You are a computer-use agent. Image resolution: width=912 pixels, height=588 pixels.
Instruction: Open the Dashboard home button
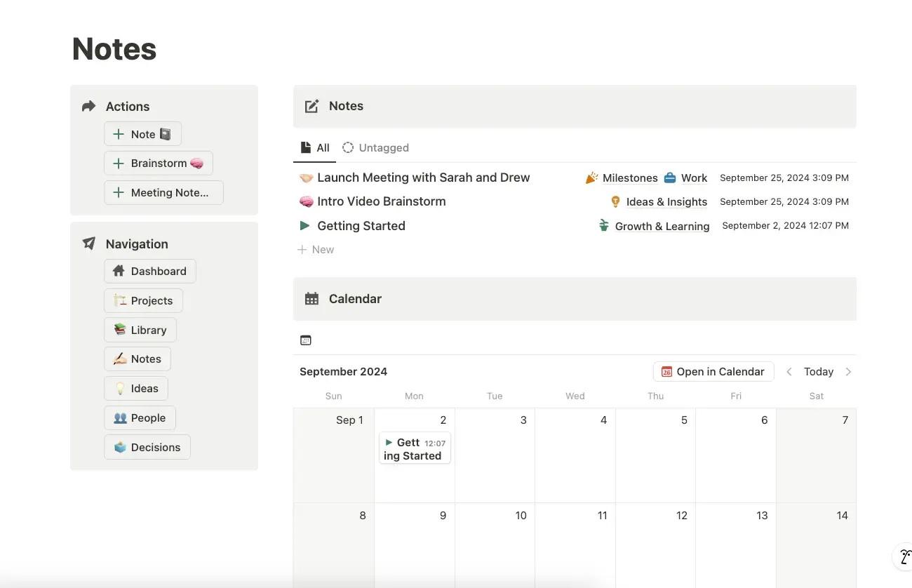[x=149, y=272]
